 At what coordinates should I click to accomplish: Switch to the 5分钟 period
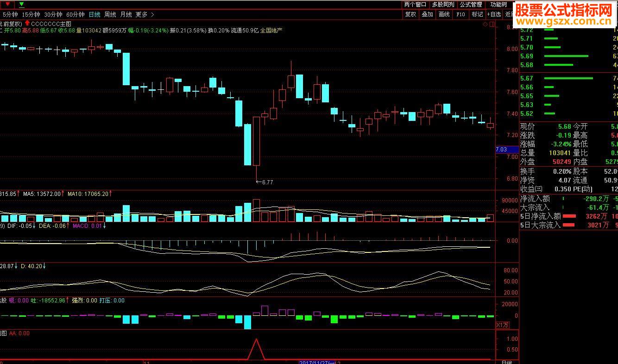tap(10, 14)
